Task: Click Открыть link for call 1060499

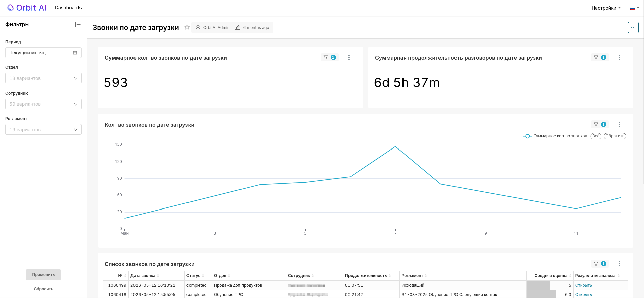Action: [x=583, y=285]
